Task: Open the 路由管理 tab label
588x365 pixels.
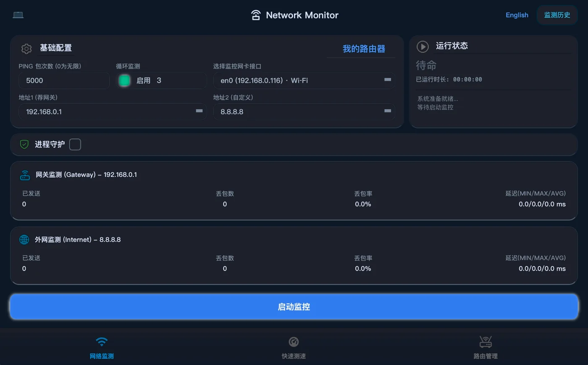Action: pyautogui.click(x=486, y=356)
